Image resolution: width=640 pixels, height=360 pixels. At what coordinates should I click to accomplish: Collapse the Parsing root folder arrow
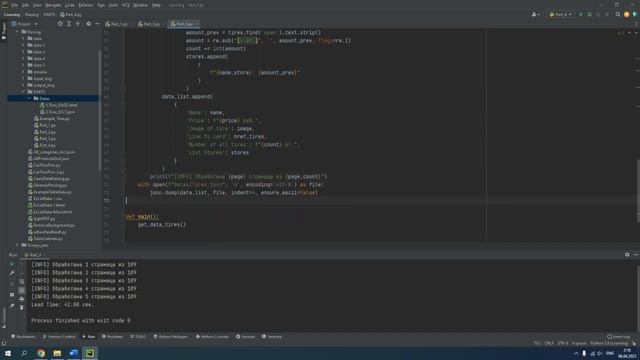coord(17,31)
